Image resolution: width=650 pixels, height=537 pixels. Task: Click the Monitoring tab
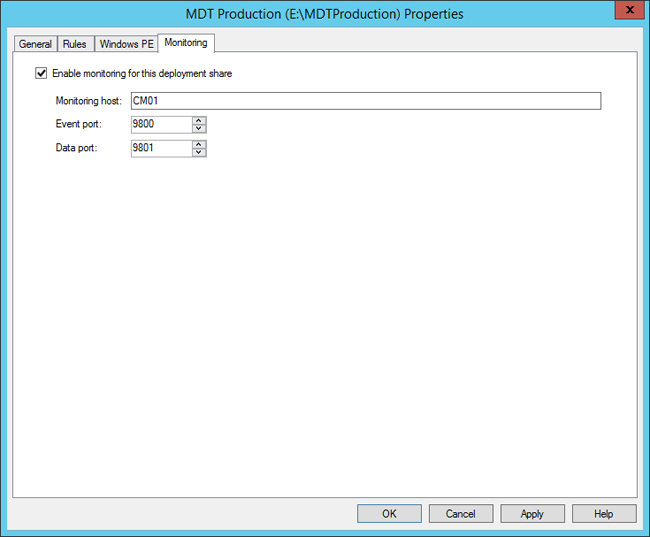click(185, 43)
